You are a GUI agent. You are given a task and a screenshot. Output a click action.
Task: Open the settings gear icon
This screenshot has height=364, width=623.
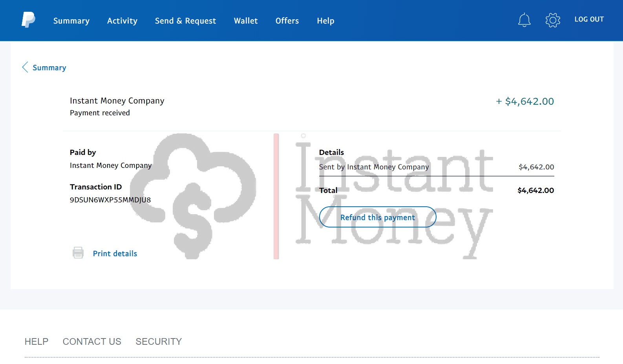pyautogui.click(x=553, y=20)
